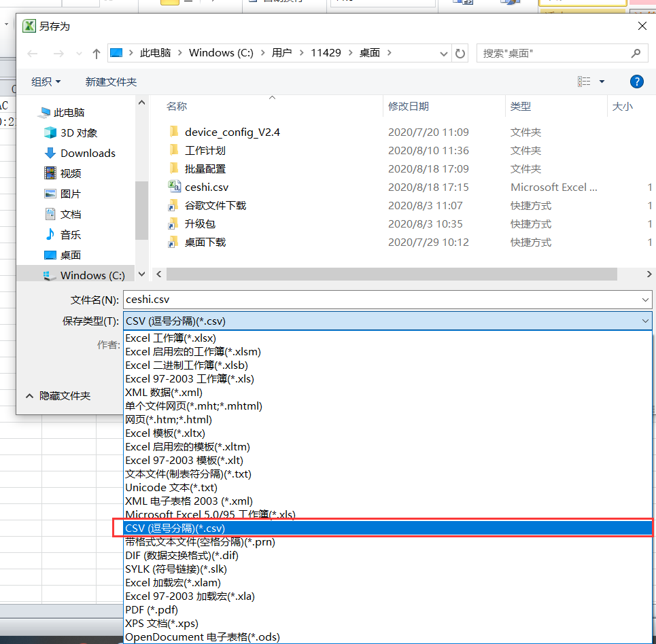Click the back navigation arrow
Viewport: 656px width, 644px height.
coord(33,53)
